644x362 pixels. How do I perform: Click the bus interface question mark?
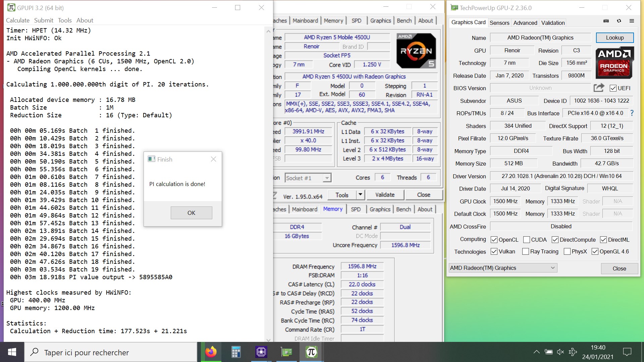tap(632, 113)
